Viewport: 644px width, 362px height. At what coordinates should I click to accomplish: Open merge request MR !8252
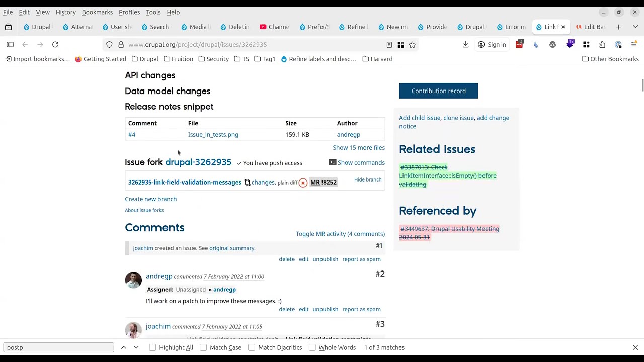pos(323,182)
